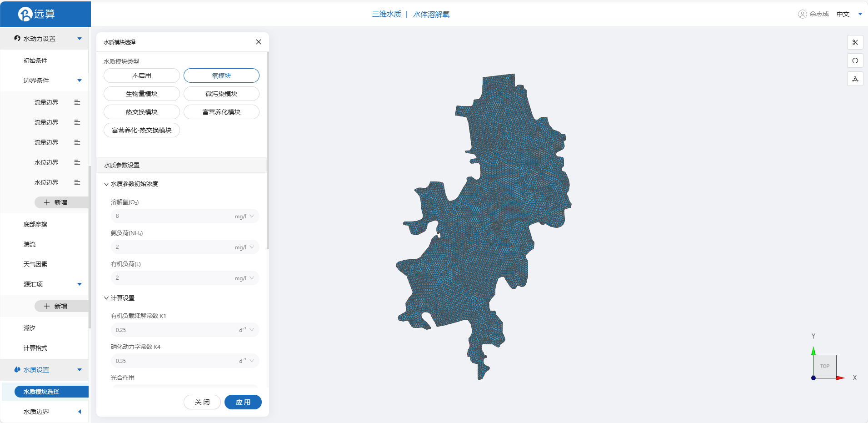The width and height of the screenshot is (868, 423).
Task: Open menu icon for first 水位边界
Action: pyautogui.click(x=77, y=162)
